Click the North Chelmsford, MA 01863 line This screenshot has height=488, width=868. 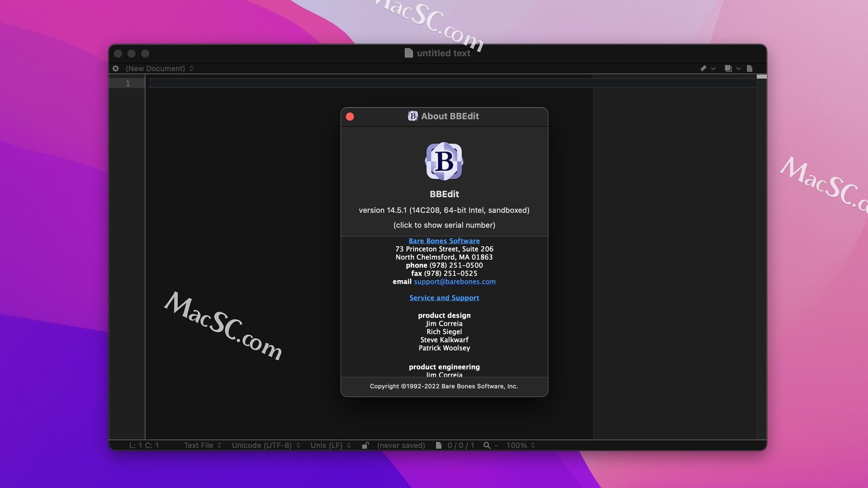coord(444,257)
